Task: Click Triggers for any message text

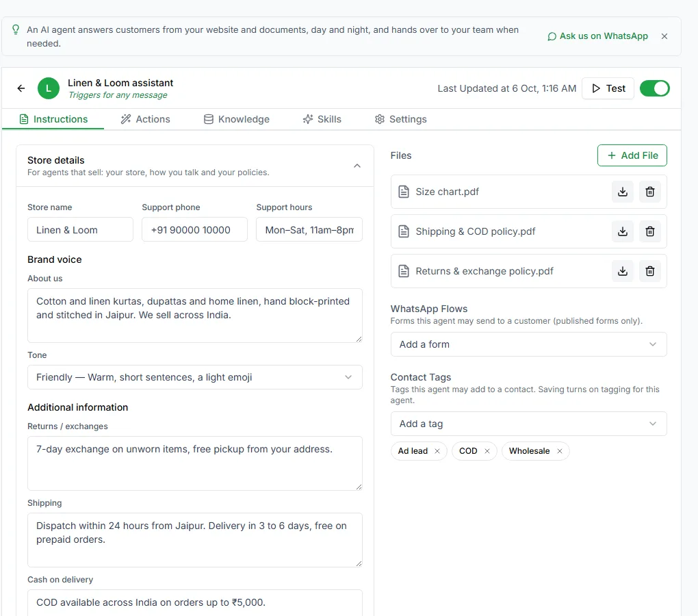Action: [118, 95]
